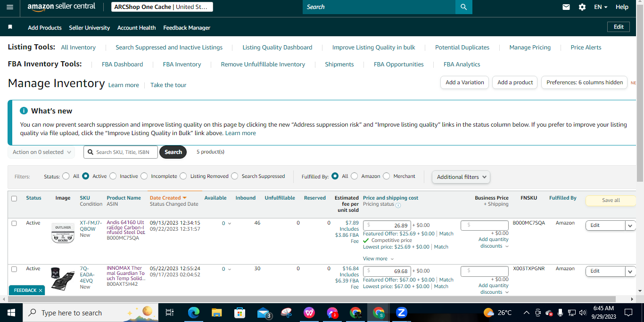Open Add Products in the navbar
The width and height of the screenshot is (644, 322).
click(x=45, y=28)
